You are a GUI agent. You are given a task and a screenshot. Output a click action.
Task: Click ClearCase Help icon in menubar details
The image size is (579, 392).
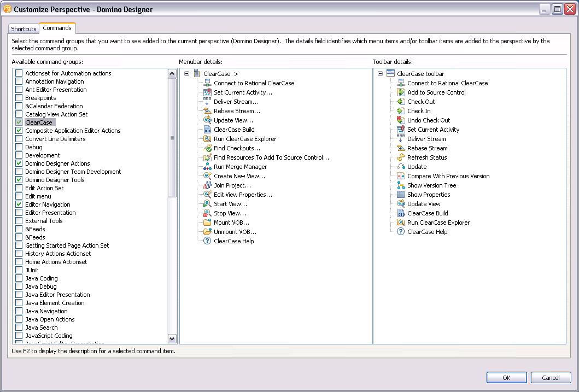point(207,241)
